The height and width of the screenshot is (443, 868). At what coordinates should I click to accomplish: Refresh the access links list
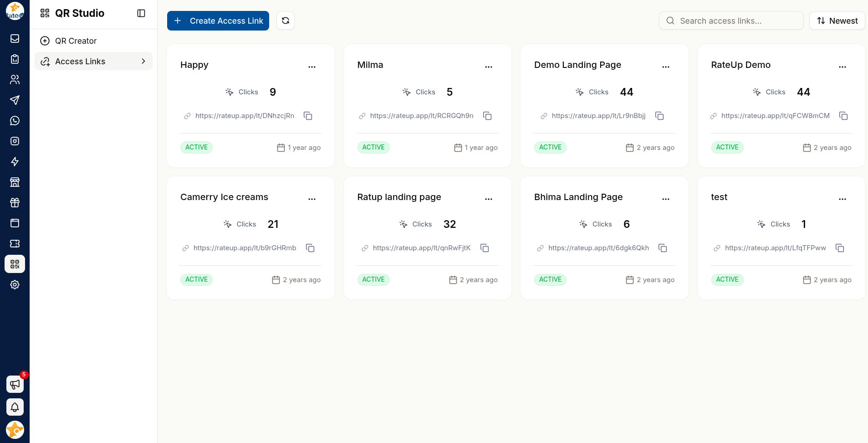pos(286,21)
